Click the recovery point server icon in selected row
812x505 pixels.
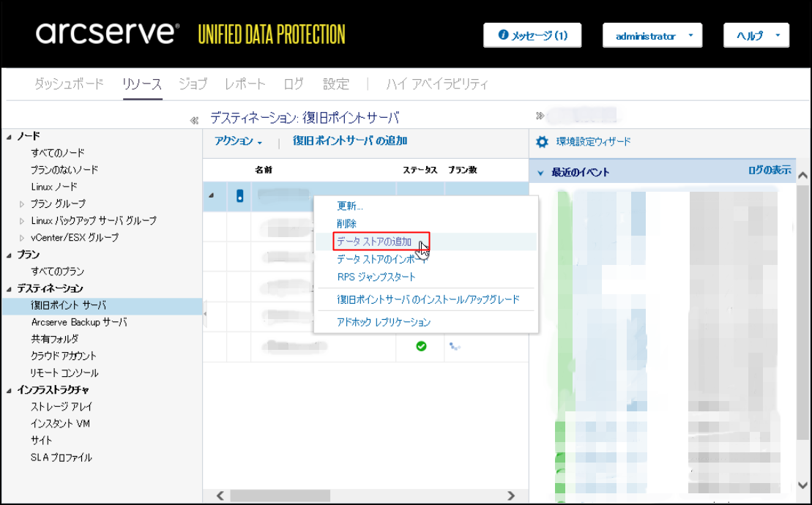click(x=240, y=196)
